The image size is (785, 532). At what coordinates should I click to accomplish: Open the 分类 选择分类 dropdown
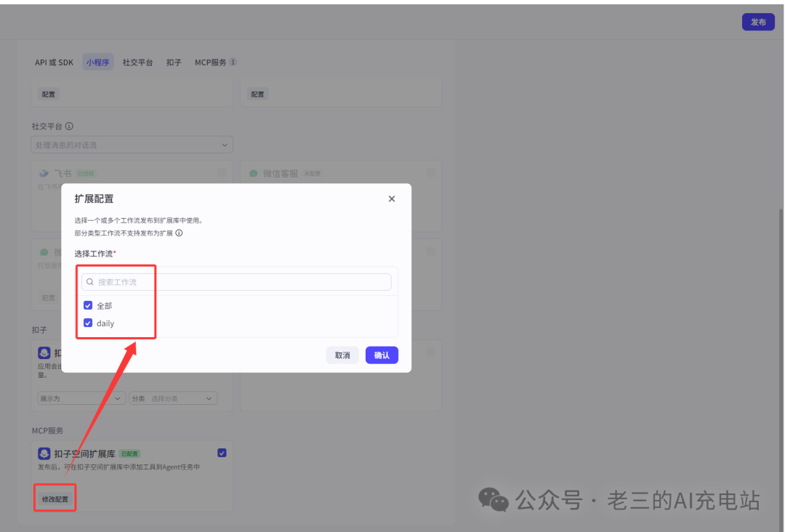tap(173, 398)
